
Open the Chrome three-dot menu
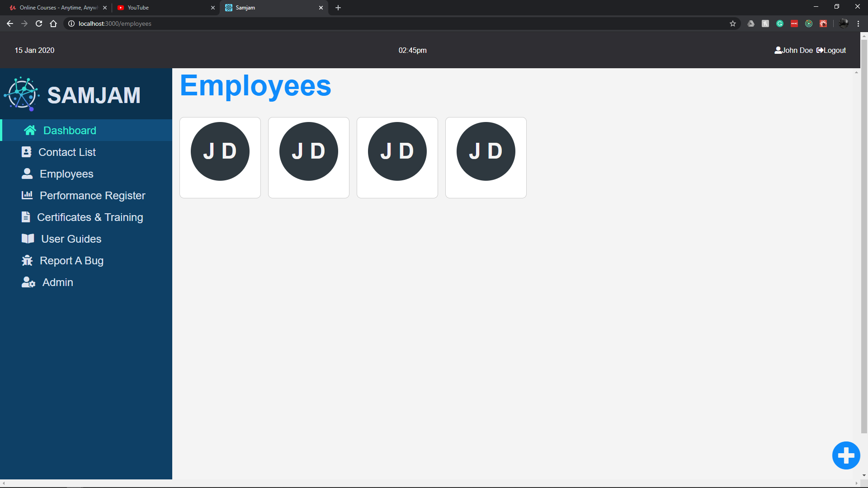point(858,23)
